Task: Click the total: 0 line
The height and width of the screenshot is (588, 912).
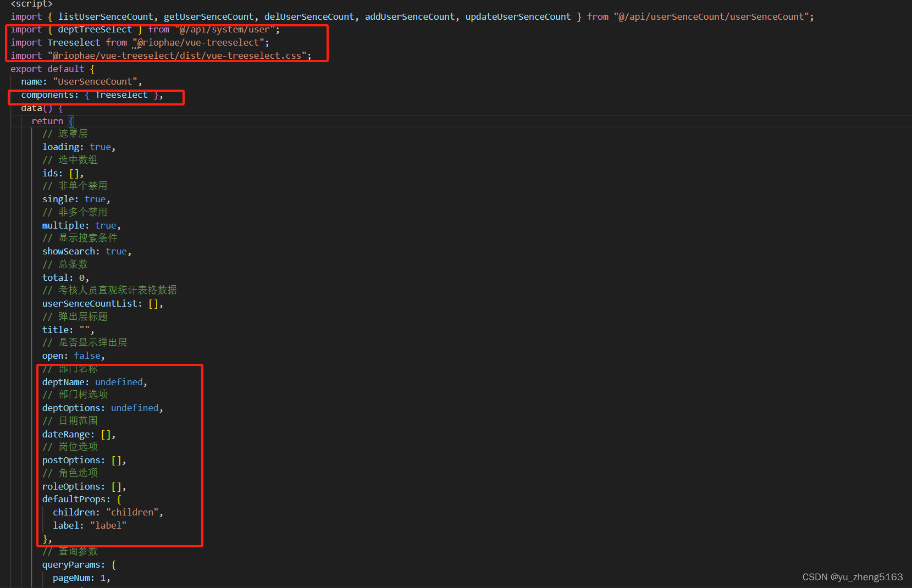Action: (65, 278)
